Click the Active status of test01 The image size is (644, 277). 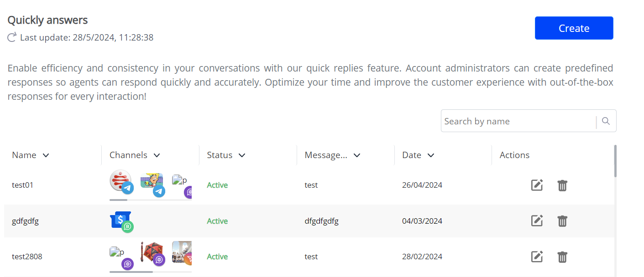point(217,185)
